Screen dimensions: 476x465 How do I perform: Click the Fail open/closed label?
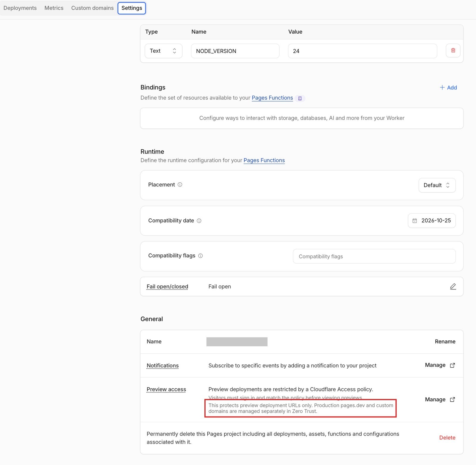[x=167, y=286]
